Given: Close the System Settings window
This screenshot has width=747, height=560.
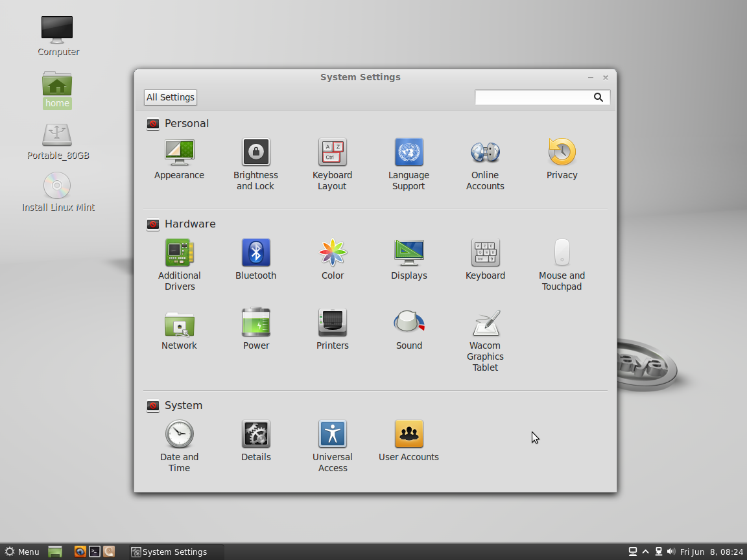Looking at the screenshot, I should pos(606,77).
